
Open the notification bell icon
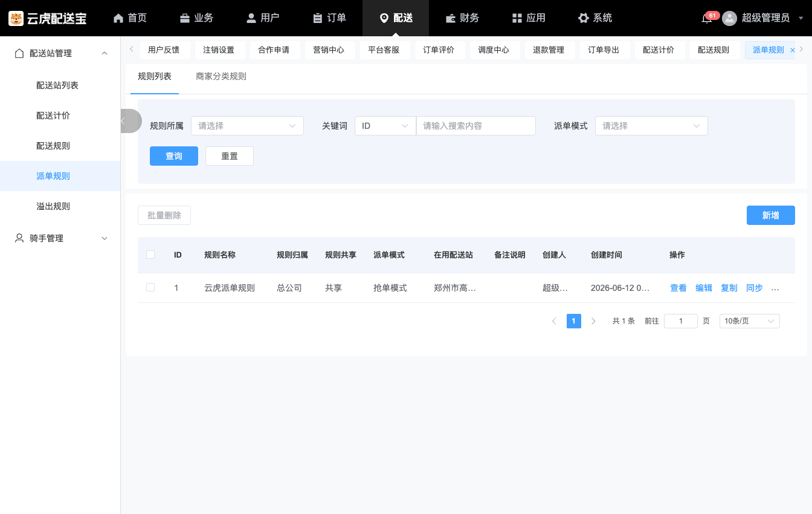coord(706,19)
